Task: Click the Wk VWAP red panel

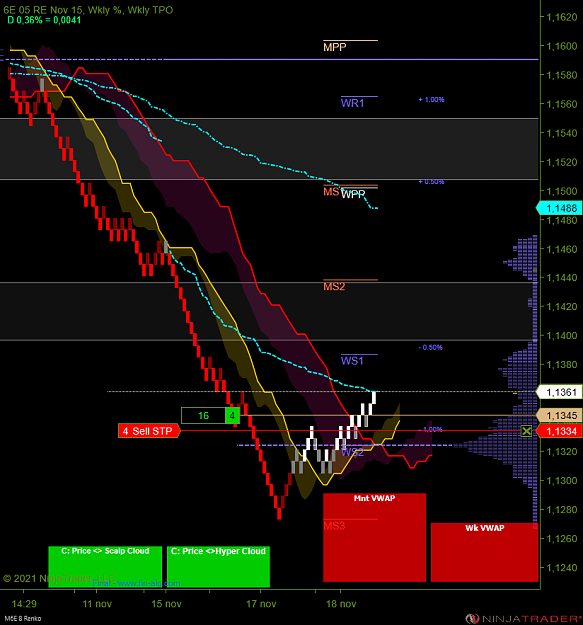Action: click(485, 552)
